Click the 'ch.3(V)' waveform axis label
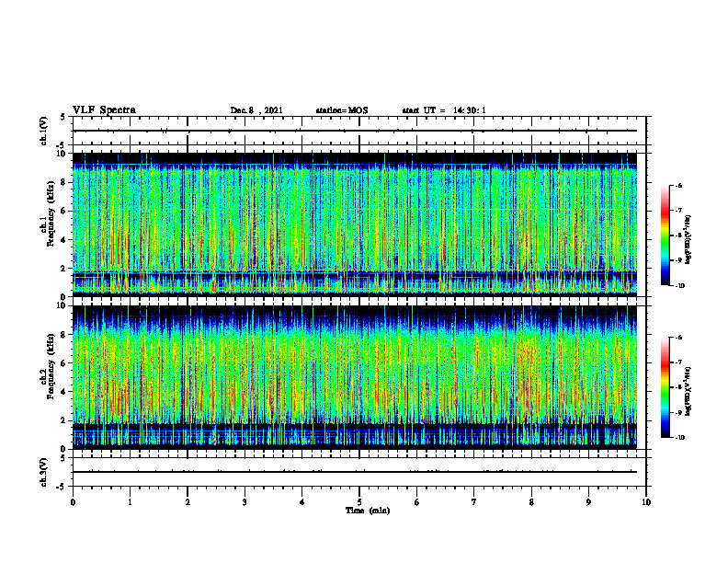 (43, 472)
